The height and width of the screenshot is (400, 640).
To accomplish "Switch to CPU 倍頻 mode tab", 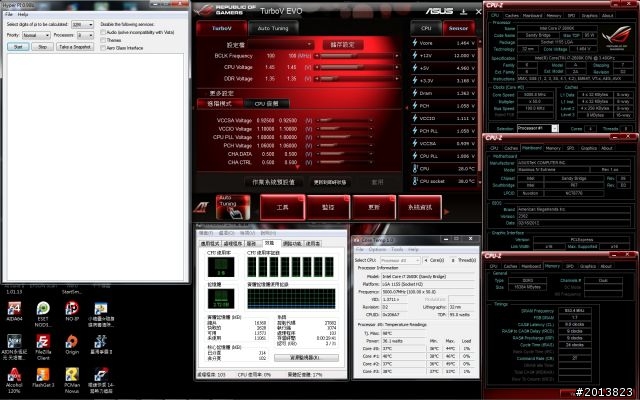I will tap(267, 104).
